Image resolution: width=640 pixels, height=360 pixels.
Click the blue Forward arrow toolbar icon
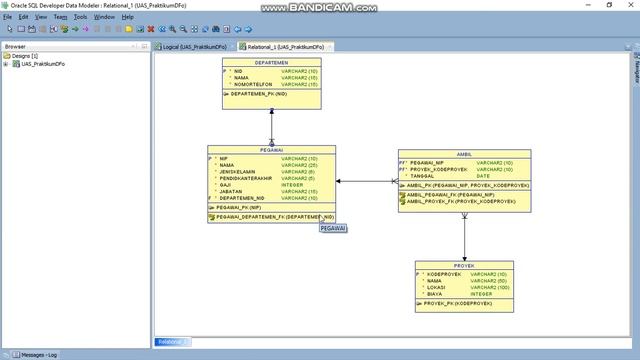(248, 29)
